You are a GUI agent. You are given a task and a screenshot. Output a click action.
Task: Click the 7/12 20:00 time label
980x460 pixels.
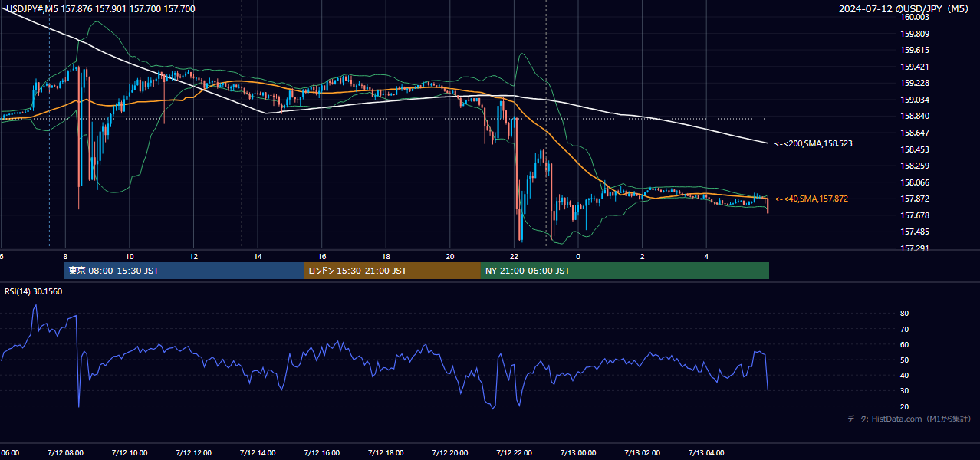(449, 453)
